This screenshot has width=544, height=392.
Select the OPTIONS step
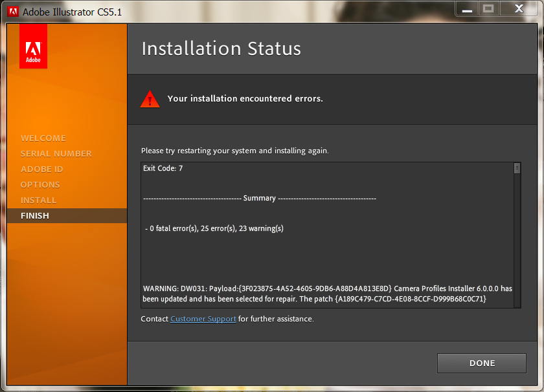tap(40, 185)
